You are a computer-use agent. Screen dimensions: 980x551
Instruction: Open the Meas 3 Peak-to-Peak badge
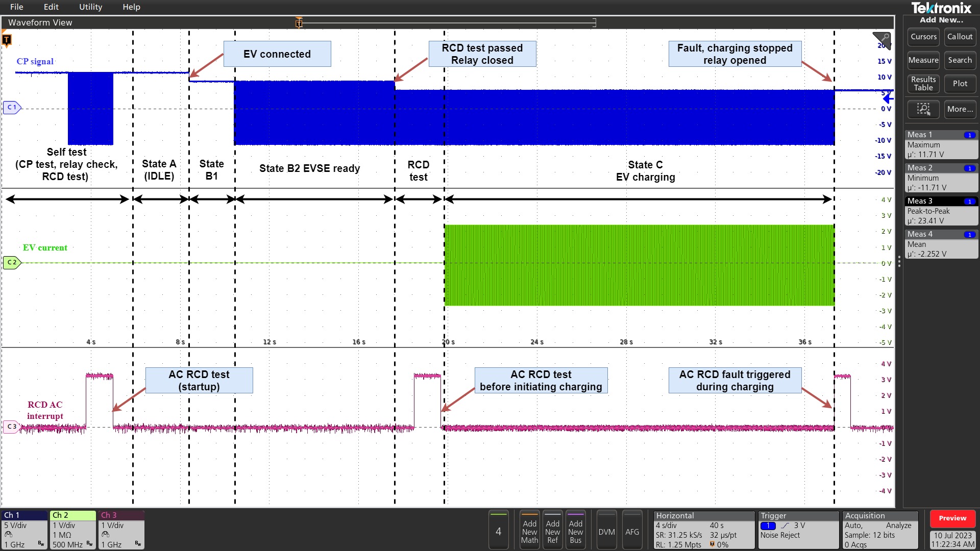tap(941, 211)
